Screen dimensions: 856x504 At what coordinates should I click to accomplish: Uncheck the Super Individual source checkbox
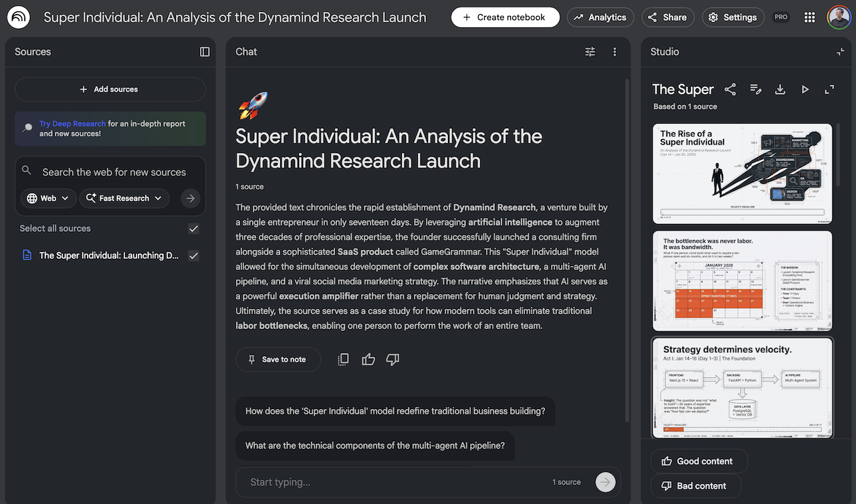193,255
